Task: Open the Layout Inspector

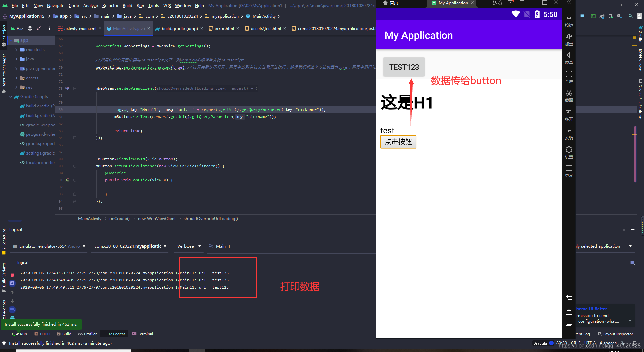Action: point(615,334)
